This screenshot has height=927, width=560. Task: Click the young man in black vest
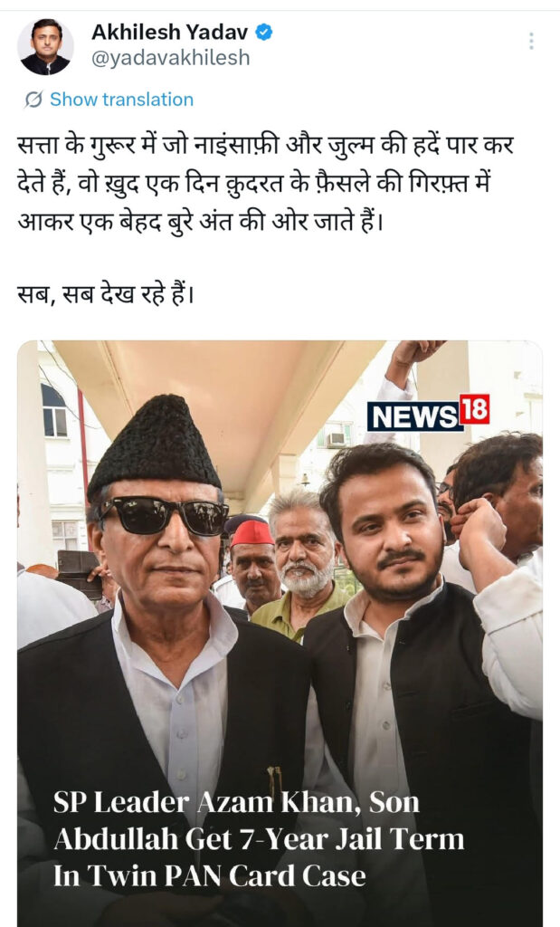(x=402, y=650)
